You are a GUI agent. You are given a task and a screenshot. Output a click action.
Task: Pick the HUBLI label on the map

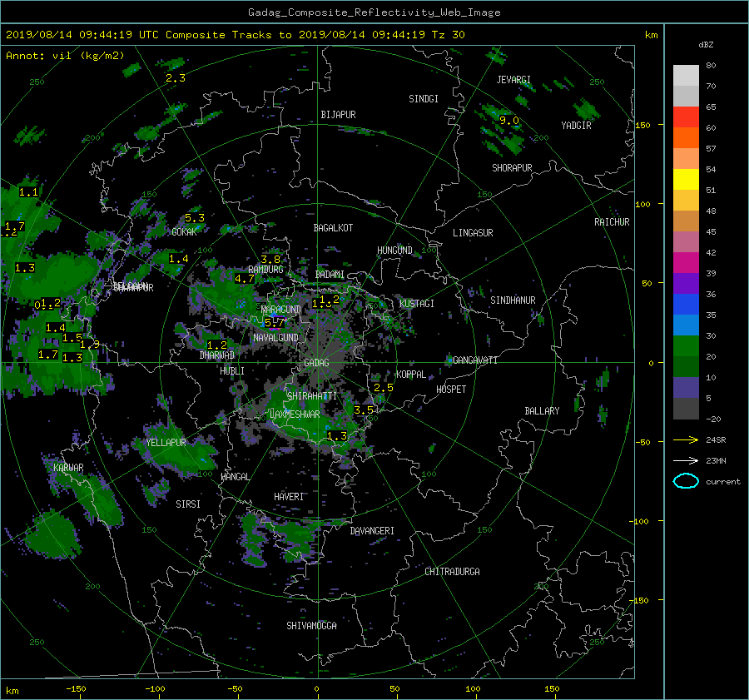tap(232, 371)
